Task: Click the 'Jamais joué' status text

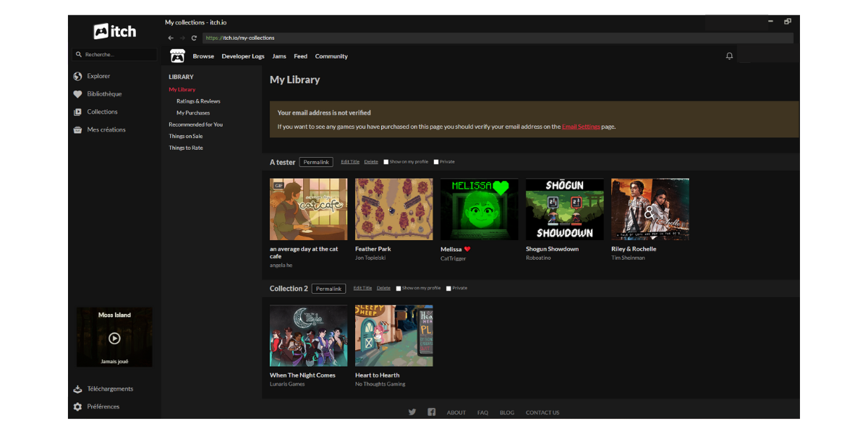Action: click(114, 361)
